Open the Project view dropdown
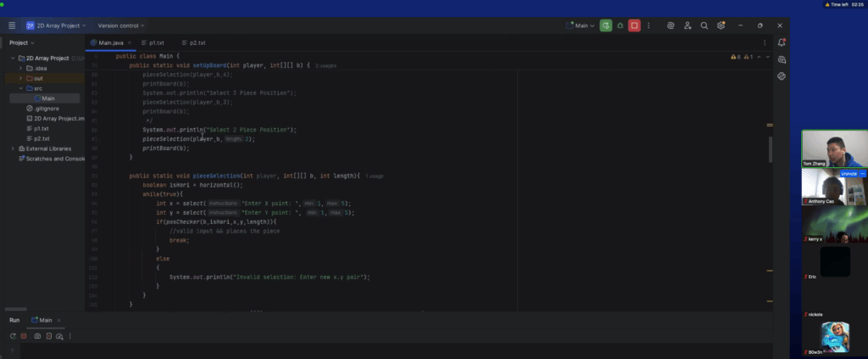868x359 pixels. tap(22, 42)
